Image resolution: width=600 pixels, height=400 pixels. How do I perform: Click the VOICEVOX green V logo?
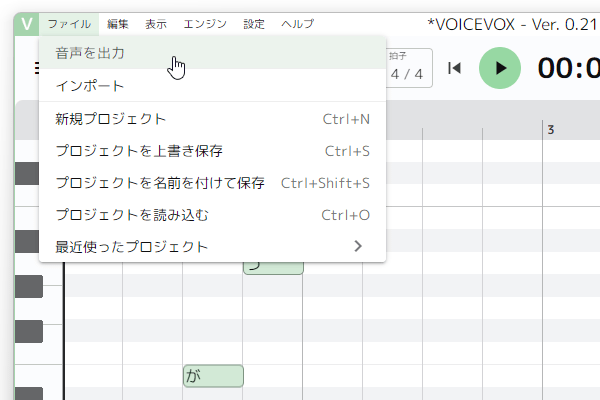pos(26,24)
